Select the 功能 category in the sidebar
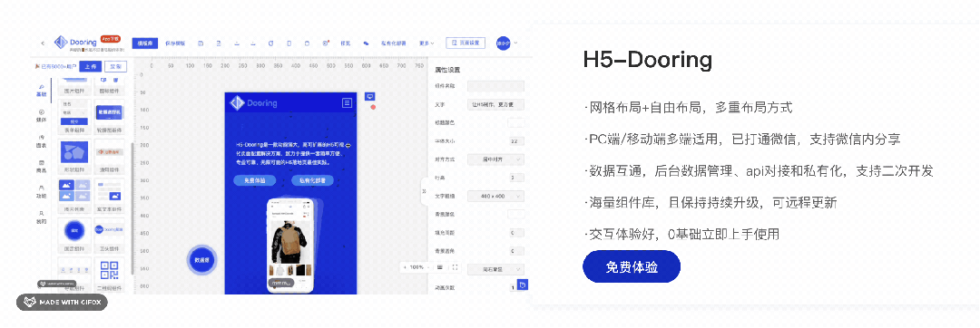Viewport: 980px width, 328px height. click(41, 191)
